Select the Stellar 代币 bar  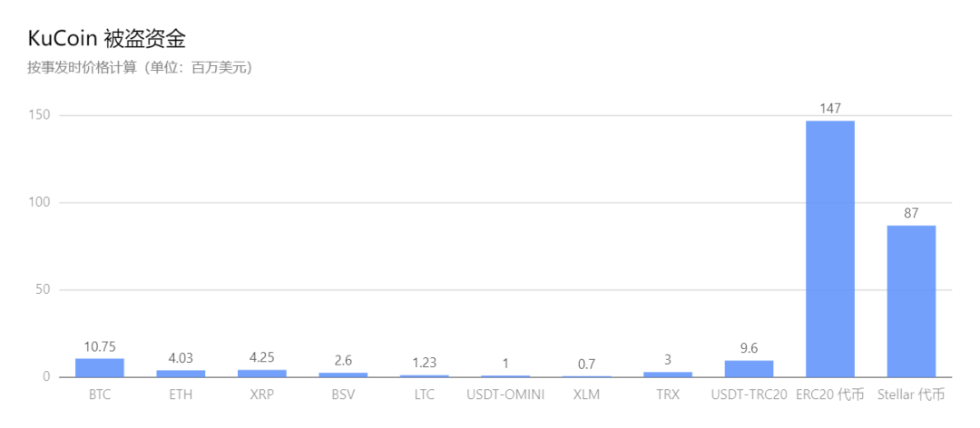point(911,301)
